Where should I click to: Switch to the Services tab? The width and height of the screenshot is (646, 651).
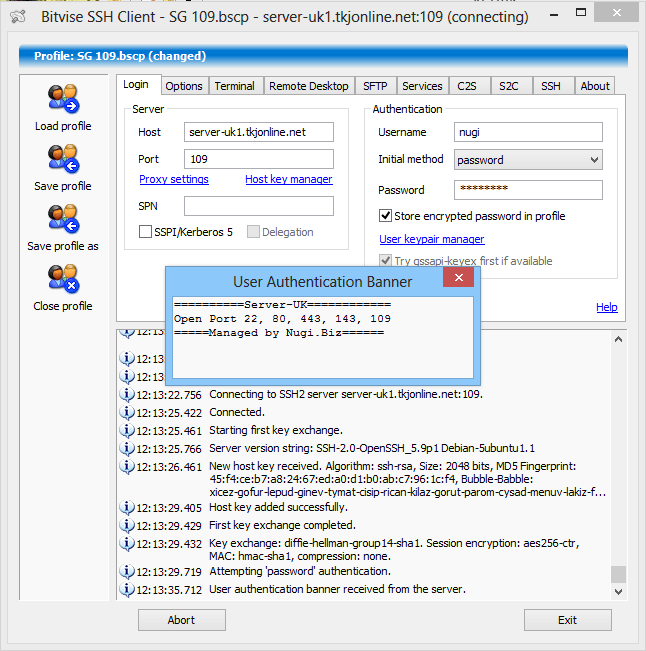pyautogui.click(x=422, y=86)
